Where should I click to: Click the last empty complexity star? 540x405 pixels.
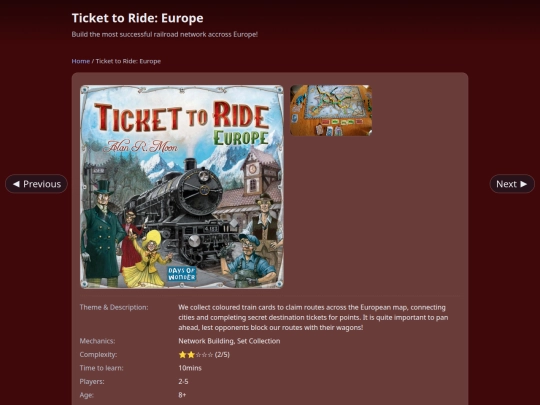210,355
